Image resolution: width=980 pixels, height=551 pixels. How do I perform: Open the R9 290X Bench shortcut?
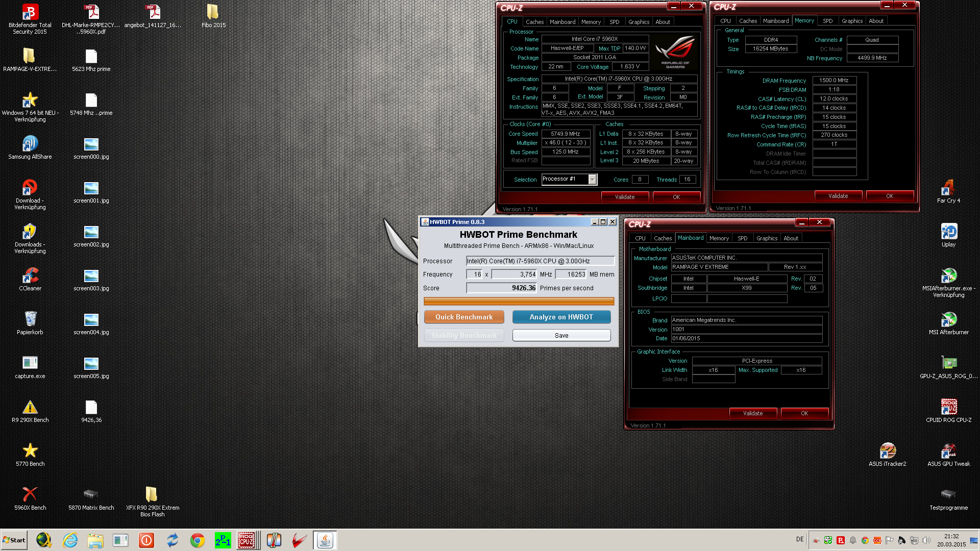30,411
